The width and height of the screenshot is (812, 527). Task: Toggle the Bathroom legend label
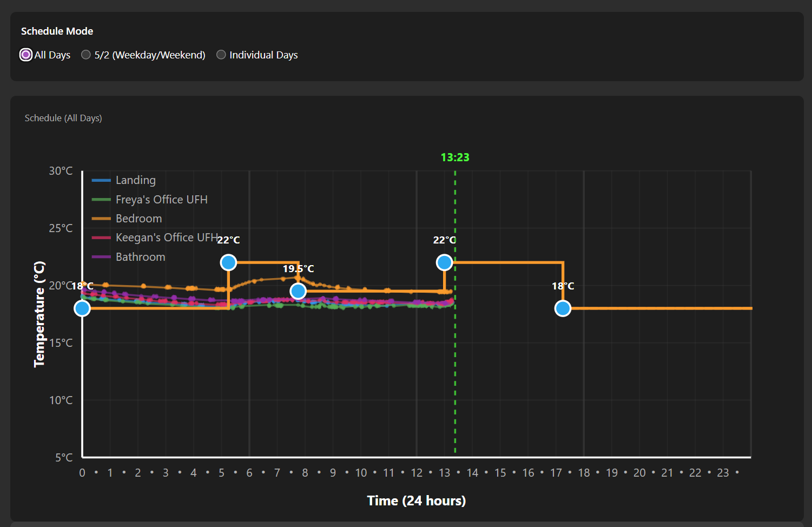pos(141,257)
